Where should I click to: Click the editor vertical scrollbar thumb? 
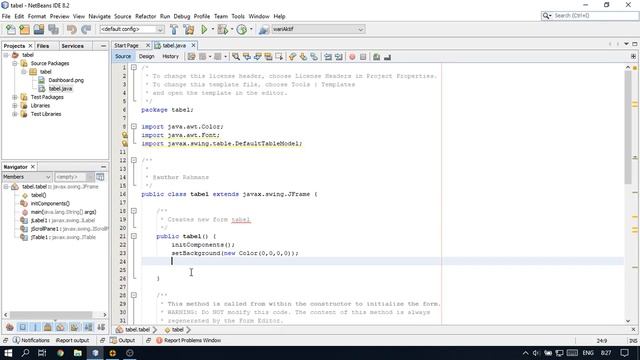[628, 127]
